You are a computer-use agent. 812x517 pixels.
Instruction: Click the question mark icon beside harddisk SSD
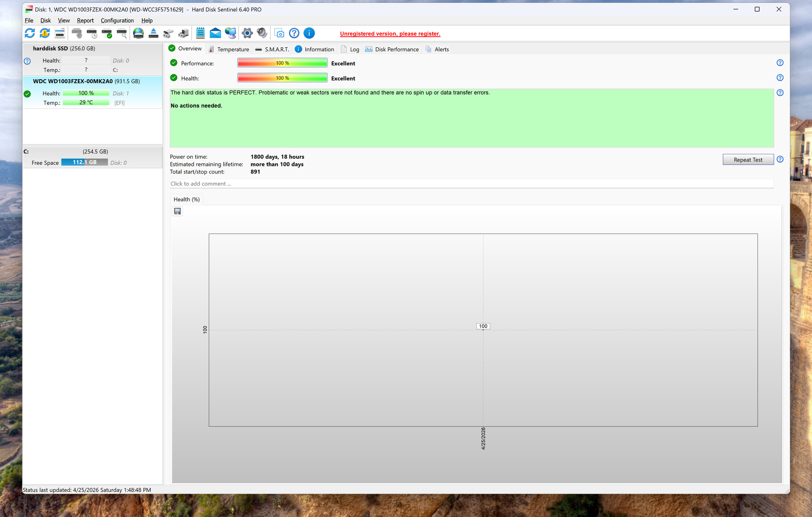click(x=27, y=61)
